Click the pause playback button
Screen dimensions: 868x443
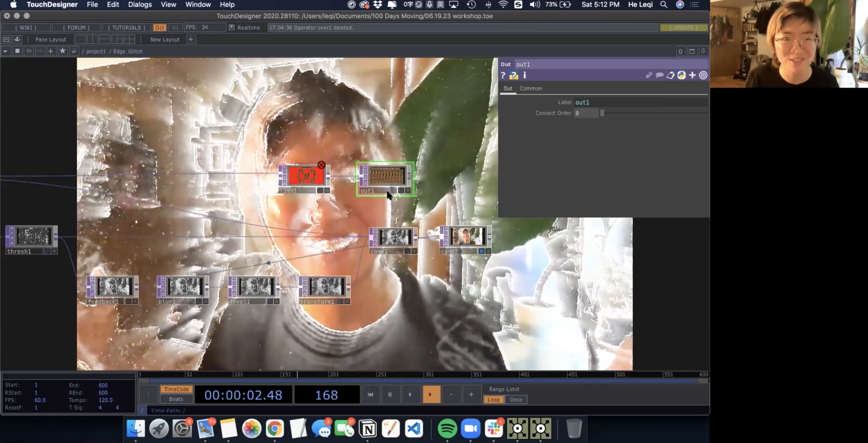(390, 394)
